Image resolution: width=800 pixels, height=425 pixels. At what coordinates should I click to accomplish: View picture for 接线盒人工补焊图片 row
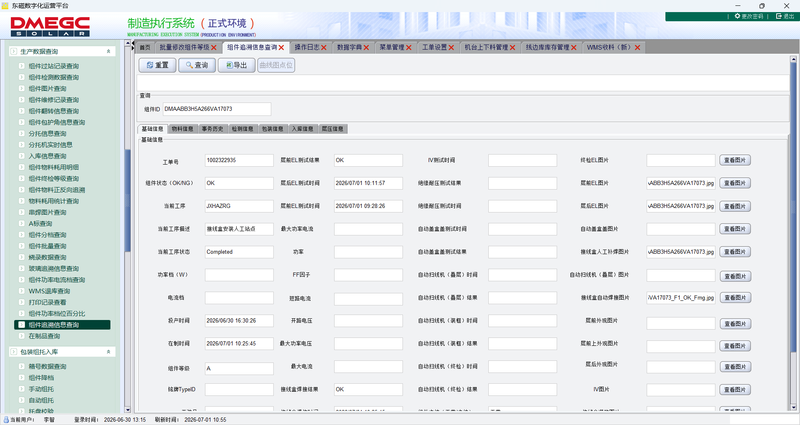735,252
